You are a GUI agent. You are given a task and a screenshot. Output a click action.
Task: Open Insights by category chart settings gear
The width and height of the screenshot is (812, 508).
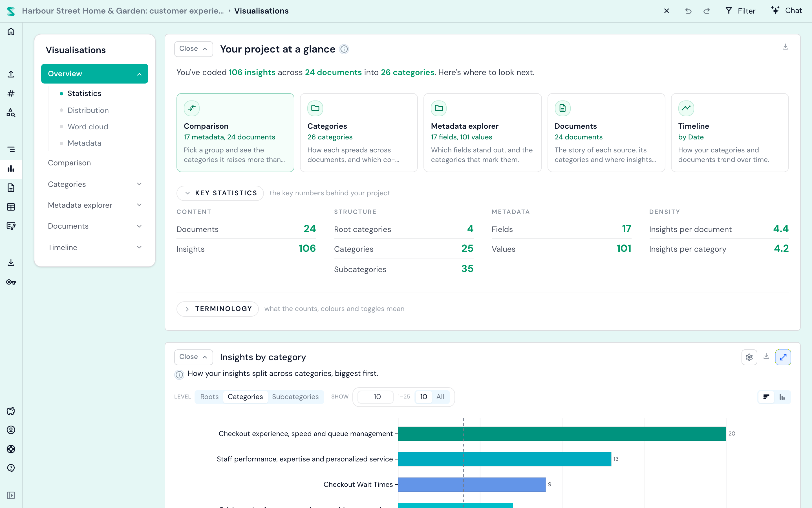(749, 357)
